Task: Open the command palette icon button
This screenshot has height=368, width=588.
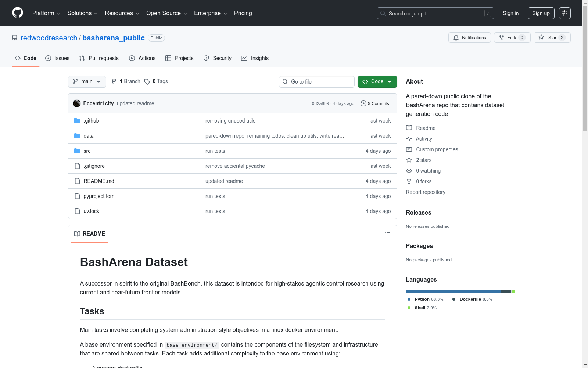Action: [x=565, y=13]
